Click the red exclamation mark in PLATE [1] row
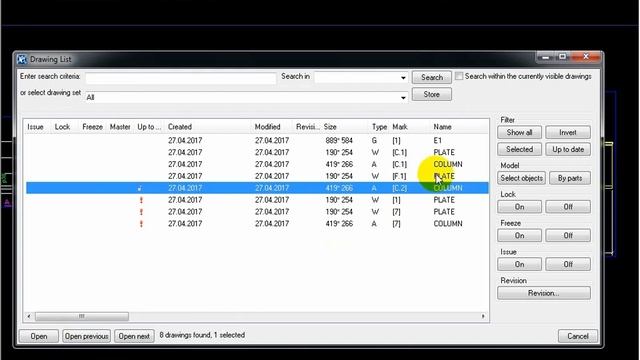The image size is (640, 360). click(x=141, y=200)
